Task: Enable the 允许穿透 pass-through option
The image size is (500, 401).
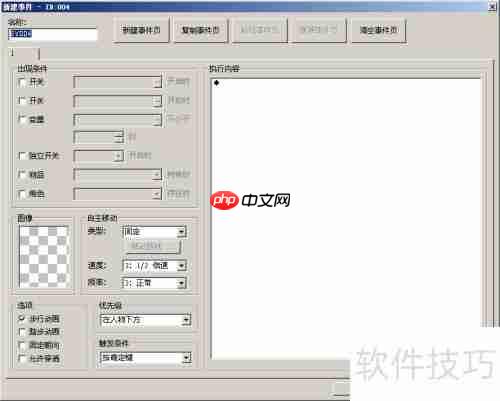Action: click(x=22, y=359)
